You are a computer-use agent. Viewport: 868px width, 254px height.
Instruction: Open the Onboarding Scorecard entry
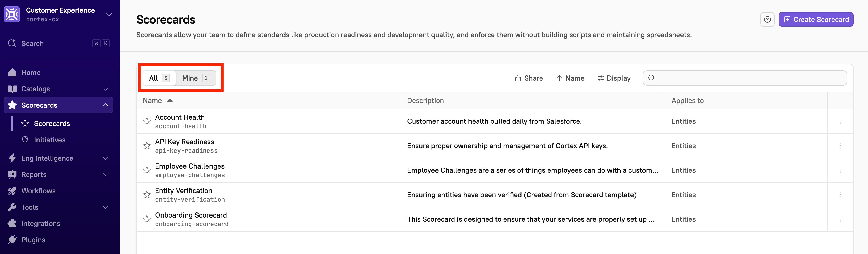(x=191, y=215)
